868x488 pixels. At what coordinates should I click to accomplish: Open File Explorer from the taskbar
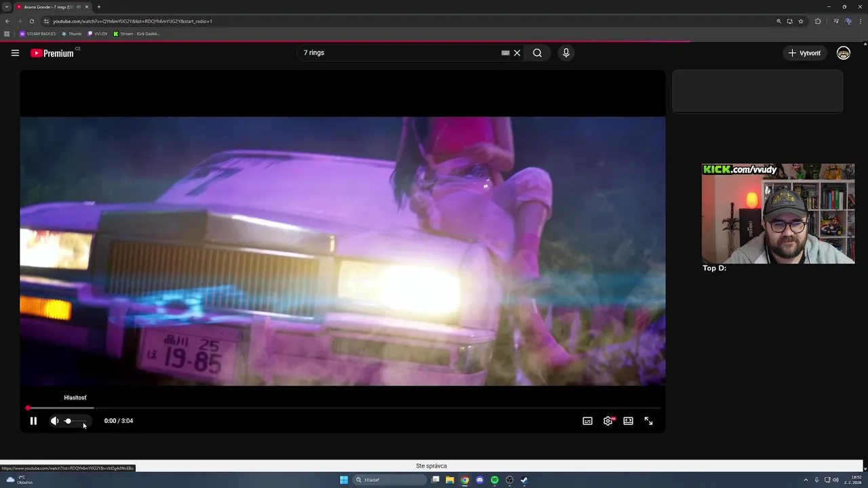coord(450,480)
